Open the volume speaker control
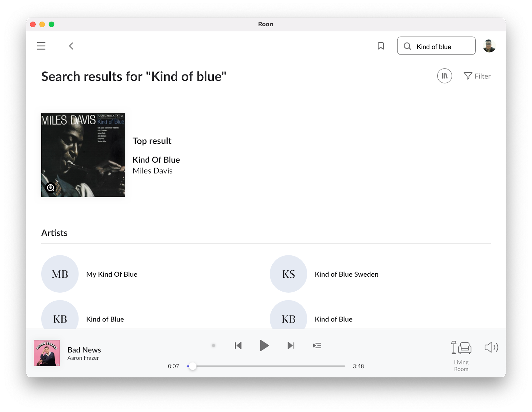This screenshot has width=532, height=412. pos(491,347)
